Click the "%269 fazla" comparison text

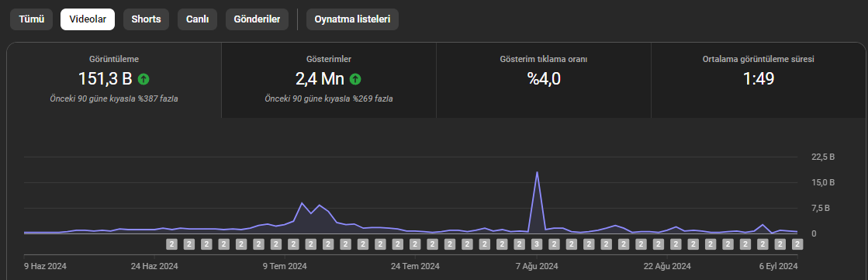coord(372,99)
